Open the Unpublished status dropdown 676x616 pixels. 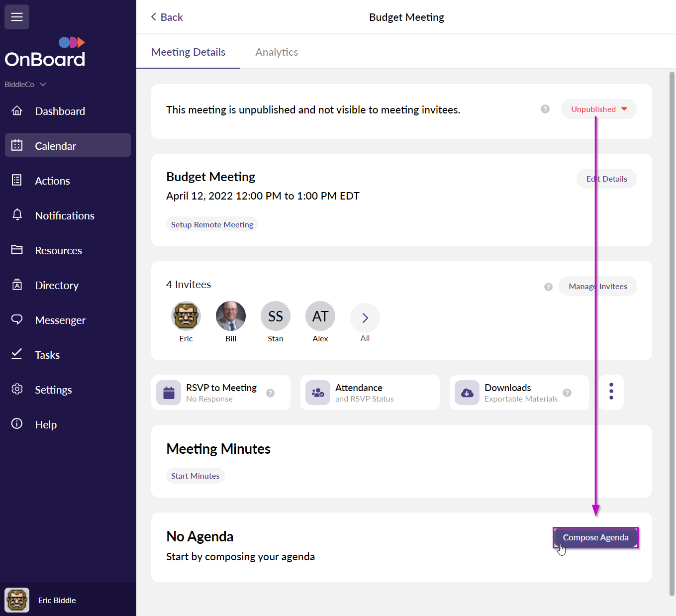(598, 109)
